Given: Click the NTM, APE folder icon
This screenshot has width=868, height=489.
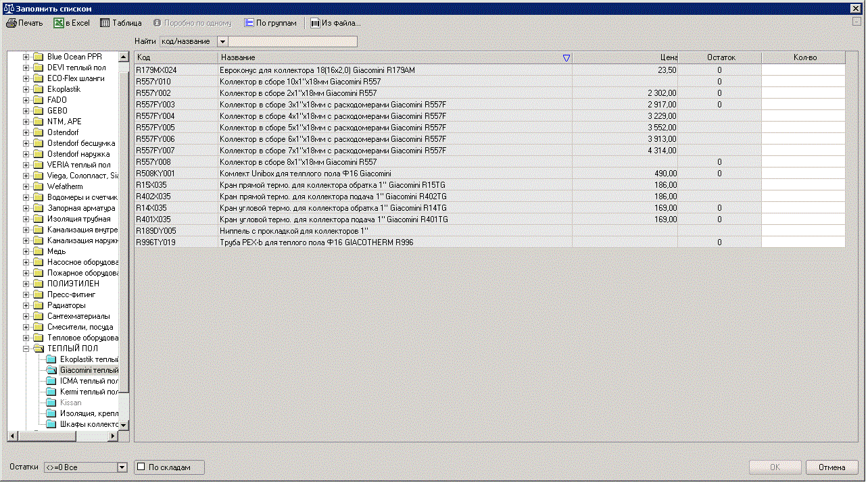Looking at the screenshot, I should 39,122.
